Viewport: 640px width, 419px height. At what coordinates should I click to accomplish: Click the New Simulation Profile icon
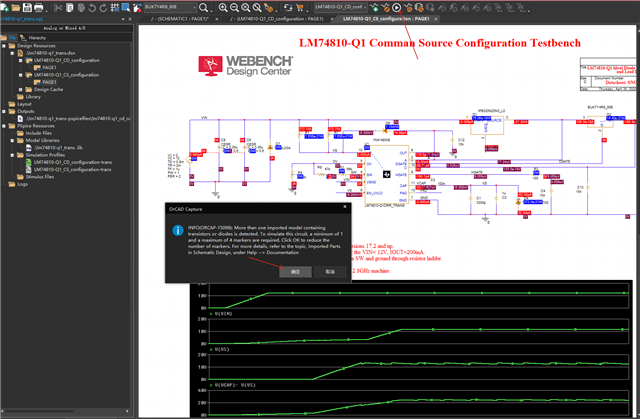tap(374, 7)
